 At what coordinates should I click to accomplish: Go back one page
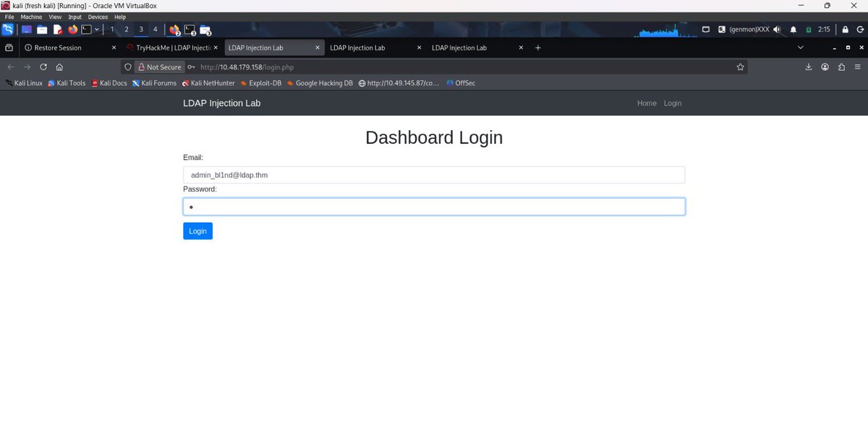pyautogui.click(x=11, y=67)
